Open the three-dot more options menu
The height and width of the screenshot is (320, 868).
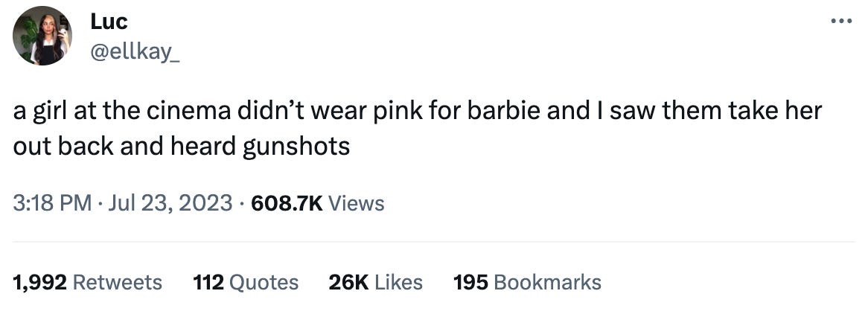coord(842,22)
